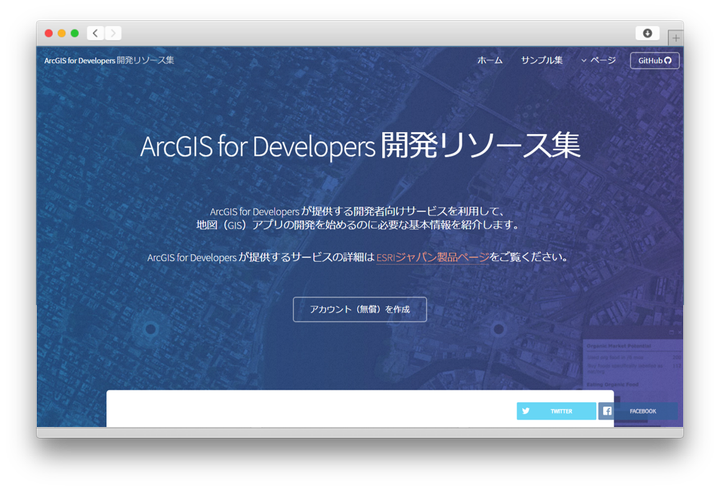The image size is (720, 490).
Task: Click the main heading ArcGIS for Developers 開発リソース集
Action: [360, 146]
